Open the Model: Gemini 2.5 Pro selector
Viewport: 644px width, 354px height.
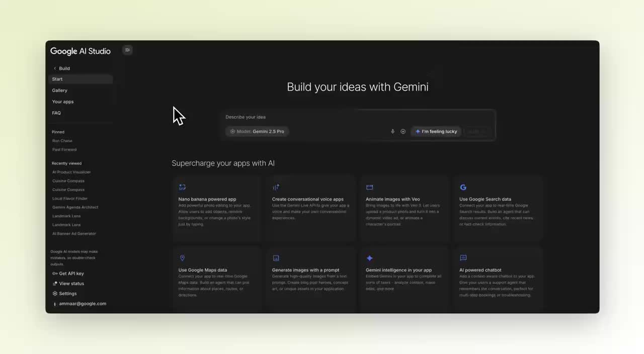(x=257, y=132)
